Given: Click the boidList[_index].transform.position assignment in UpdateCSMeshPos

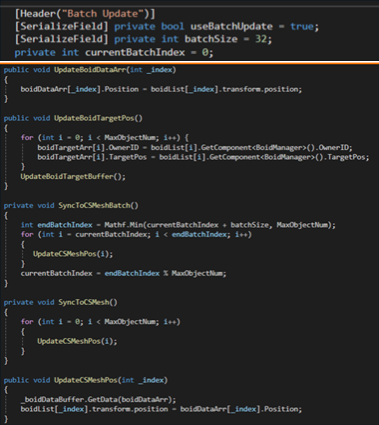Looking at the screenshot, I should tap(161, 409).
